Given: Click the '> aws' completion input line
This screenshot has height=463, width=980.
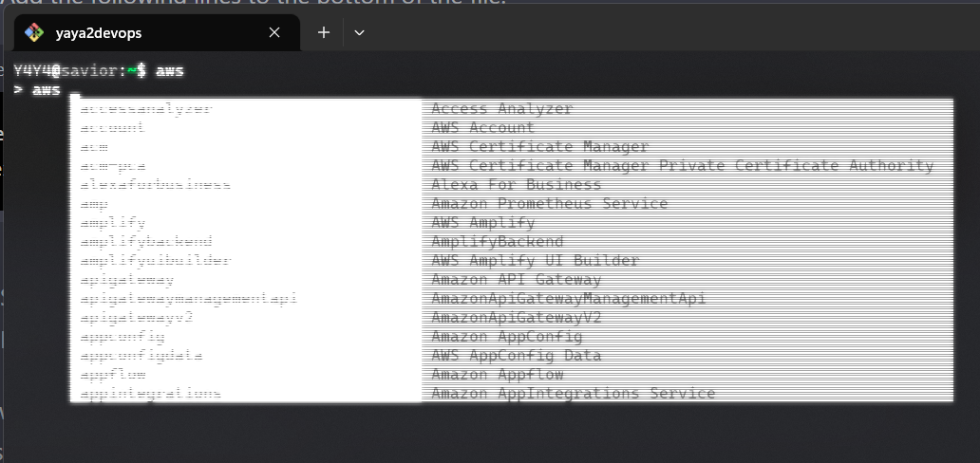Looking at the screenshot, I should pyautogui.click(x=38, y=90).
